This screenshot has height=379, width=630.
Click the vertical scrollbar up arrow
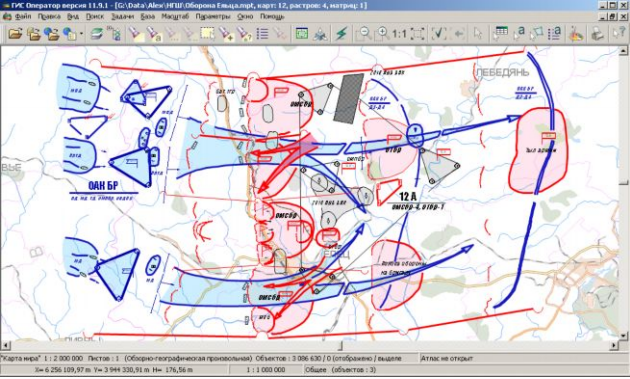pyautogui.click(x=623, y=51)
